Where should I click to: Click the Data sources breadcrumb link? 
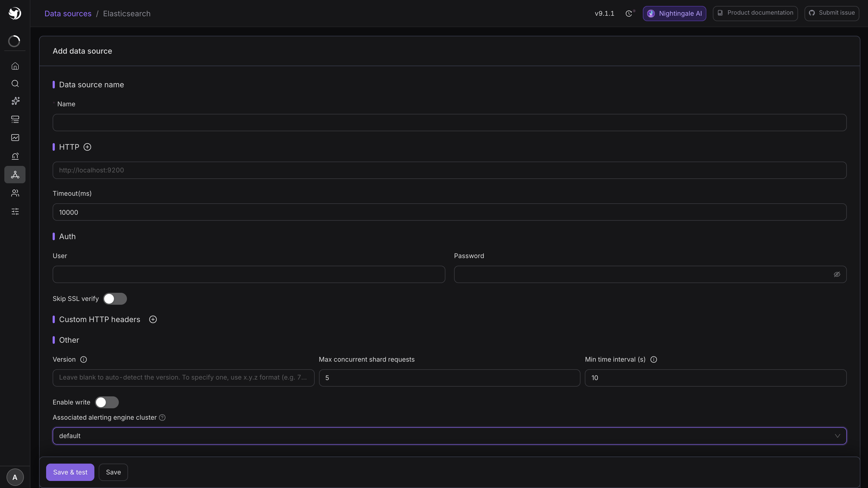(68, 14)
